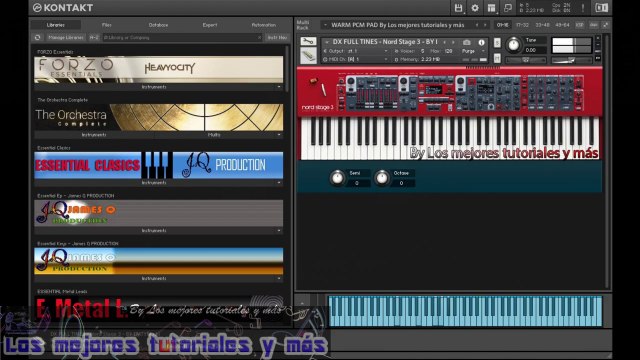Screen dimensions: 640x360
Task: Open the save/load files disk icon
Action: 458,8
